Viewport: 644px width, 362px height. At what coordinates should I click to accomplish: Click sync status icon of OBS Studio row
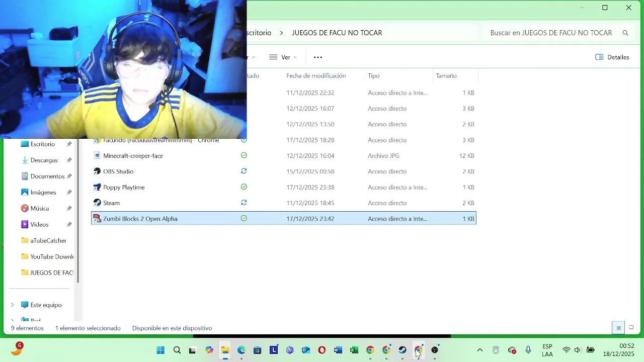[x=244, y=171]
